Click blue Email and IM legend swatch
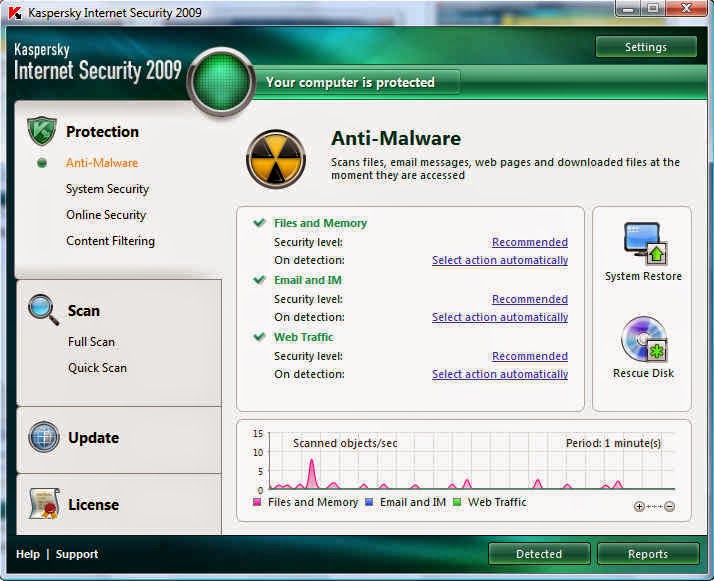 (x=369, y=502)
